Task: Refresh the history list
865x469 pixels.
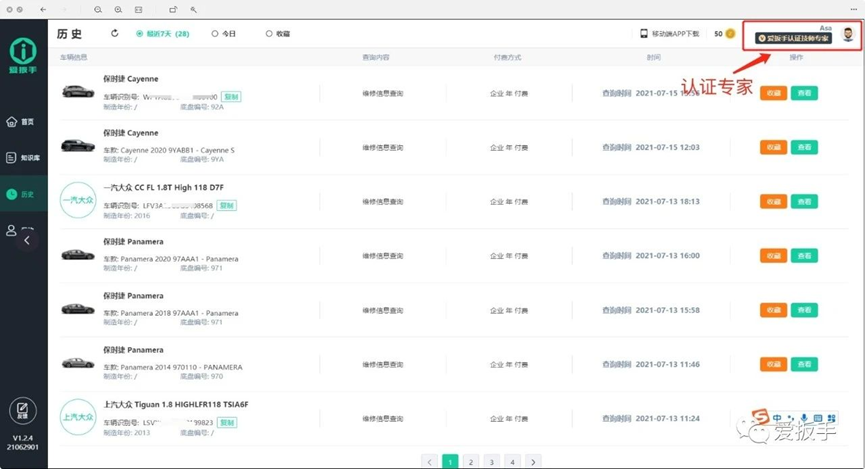Action: tap(114, 33)
